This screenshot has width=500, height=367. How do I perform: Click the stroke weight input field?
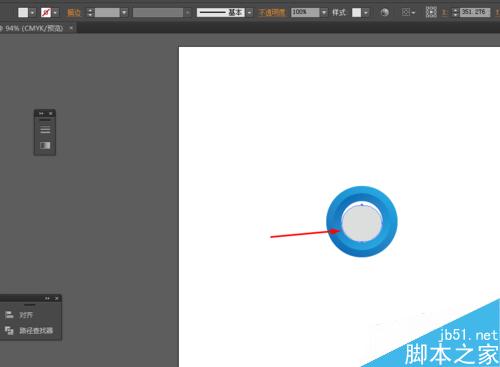click(107, 13)
